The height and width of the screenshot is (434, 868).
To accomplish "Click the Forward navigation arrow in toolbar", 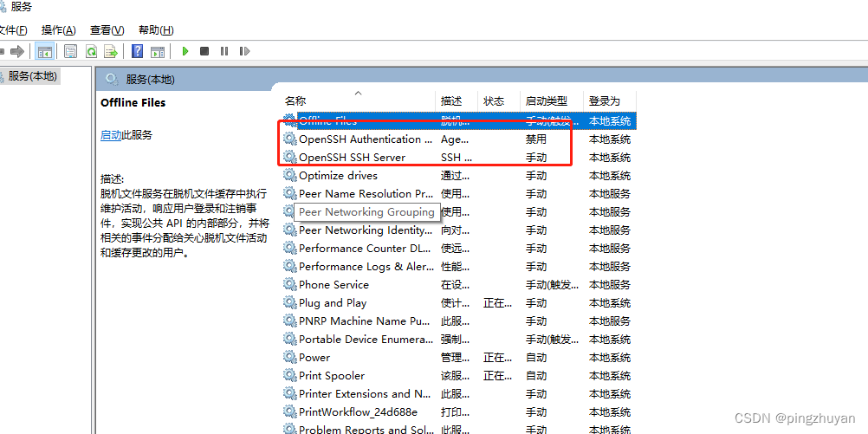I will point(17,51).
